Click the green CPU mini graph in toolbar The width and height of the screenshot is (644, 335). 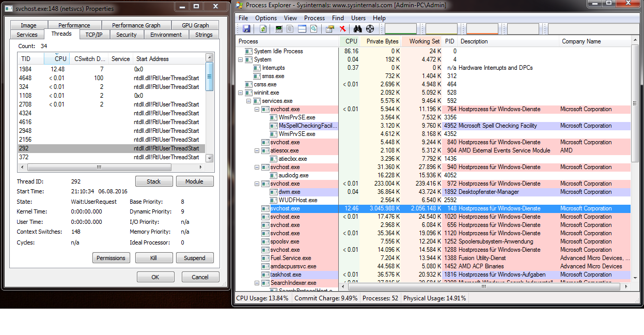coord(401,29)
